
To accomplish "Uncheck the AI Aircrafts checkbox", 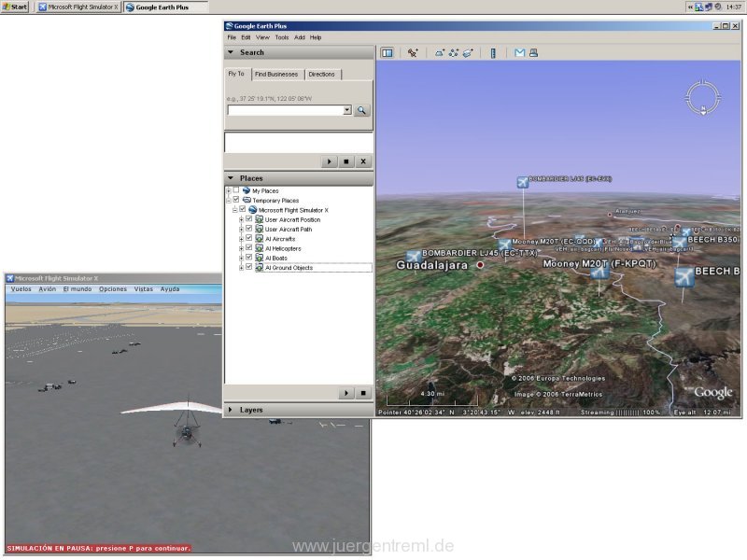I will point(248,238).
